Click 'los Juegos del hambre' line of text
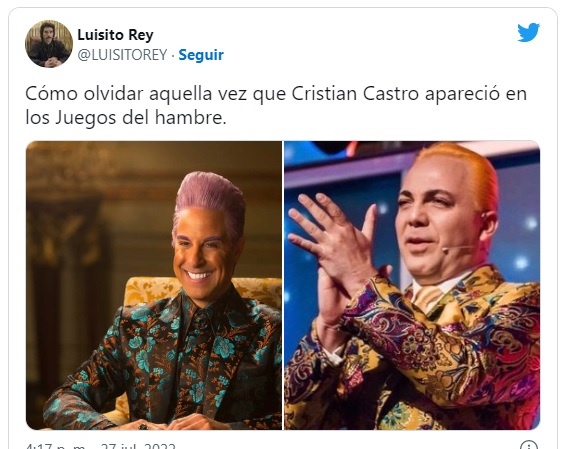 126,118
